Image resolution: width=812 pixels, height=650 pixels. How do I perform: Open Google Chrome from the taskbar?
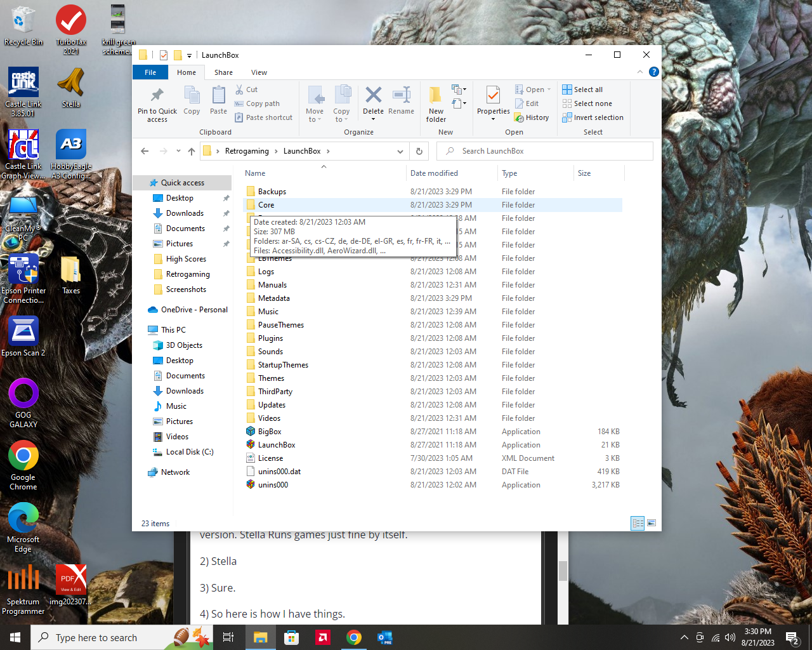point(354,637)
